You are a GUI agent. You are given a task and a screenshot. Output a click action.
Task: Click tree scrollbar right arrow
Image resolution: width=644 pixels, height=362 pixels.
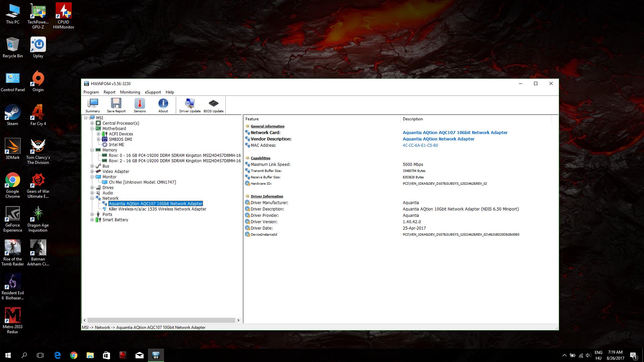coord(238,320)
